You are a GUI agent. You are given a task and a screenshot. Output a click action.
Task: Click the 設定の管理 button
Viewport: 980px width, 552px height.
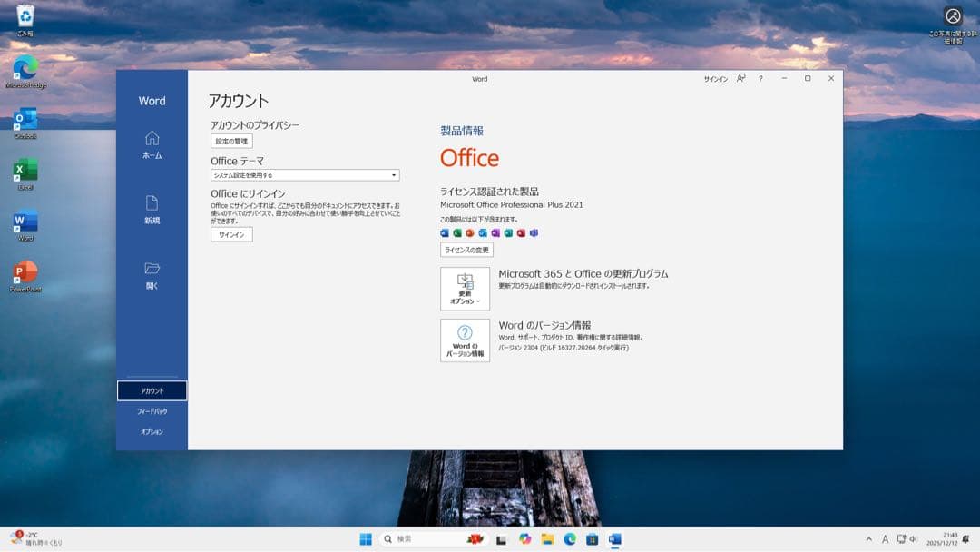pyautogui.click(x=231, y=141)
